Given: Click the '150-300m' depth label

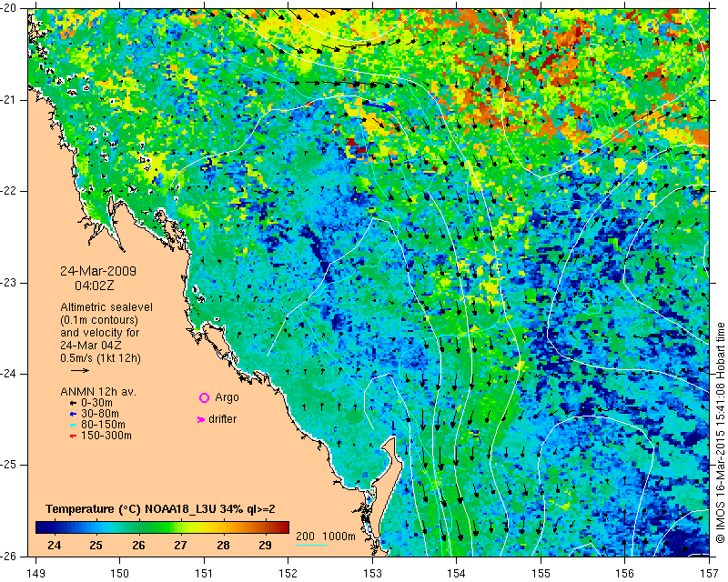Looking at the screenshot, I should [x=106, y=436].
